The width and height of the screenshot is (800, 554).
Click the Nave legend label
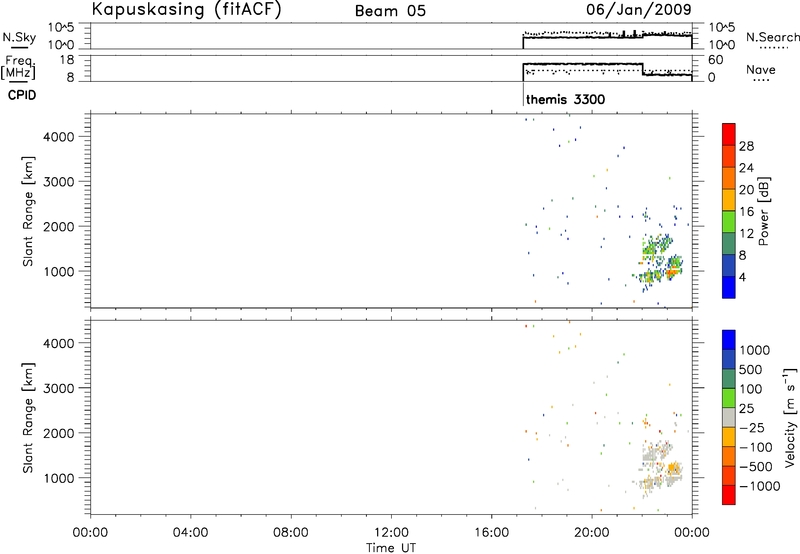tap(761, 69)
